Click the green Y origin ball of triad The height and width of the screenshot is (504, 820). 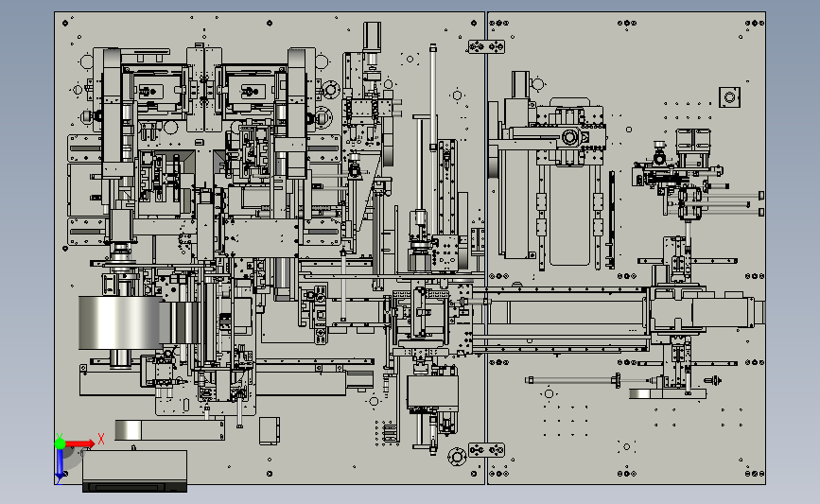point(60,443)
